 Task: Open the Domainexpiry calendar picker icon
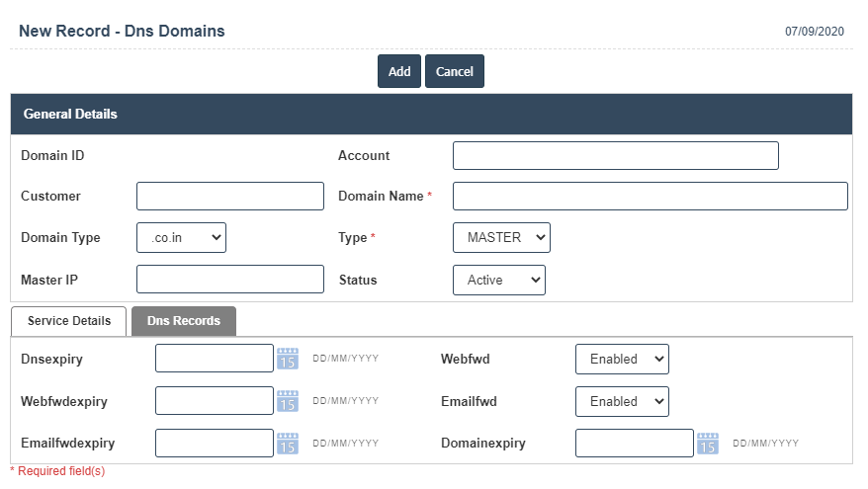click(708, 444)
